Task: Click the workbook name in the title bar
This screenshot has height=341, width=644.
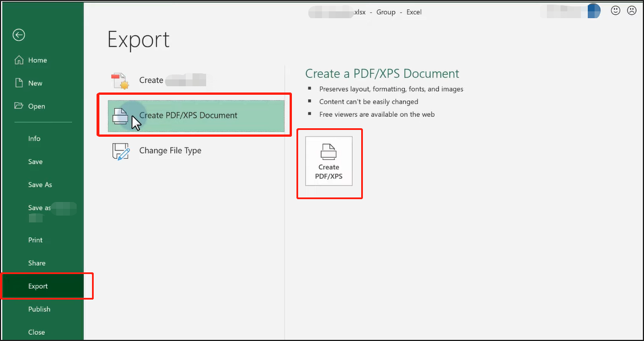Action: click(x=341, y=11)
